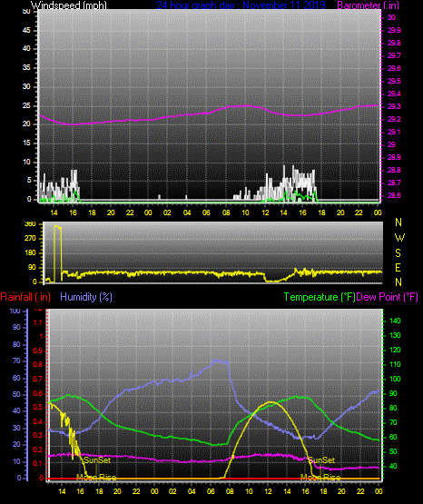Screen dimensions: 423x504
Task: Select "06" on the windspeed graph time axis
Action: pos(206,212)
